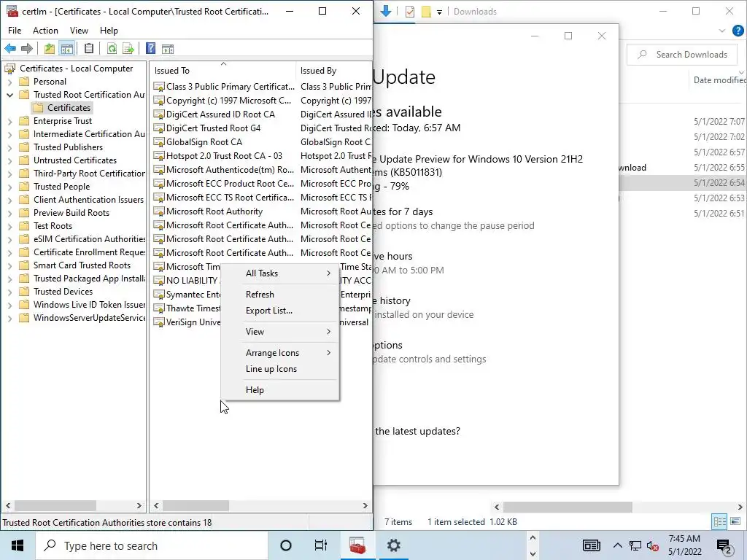This screenshot has height=560, width=747.
Task: Expand the Enterprise Trust node
Action: tap(9, 122)
